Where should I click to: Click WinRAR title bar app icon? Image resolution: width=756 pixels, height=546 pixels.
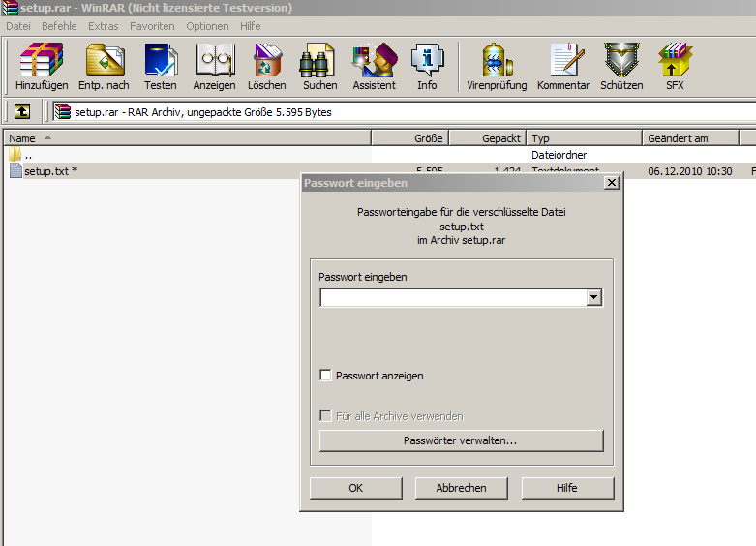pyautogui.click(x=9, y=8)
